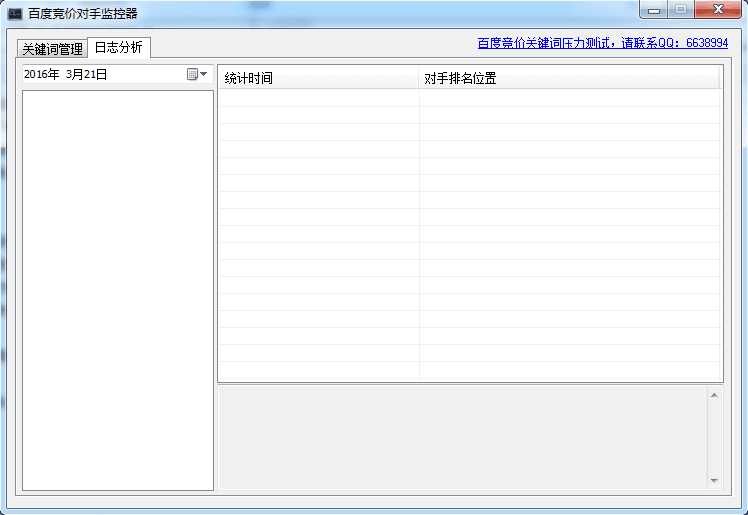This screenshot has width=748, height=515.
Task: Select the first row cell under 对手排名位置
Action: [568, 98]
